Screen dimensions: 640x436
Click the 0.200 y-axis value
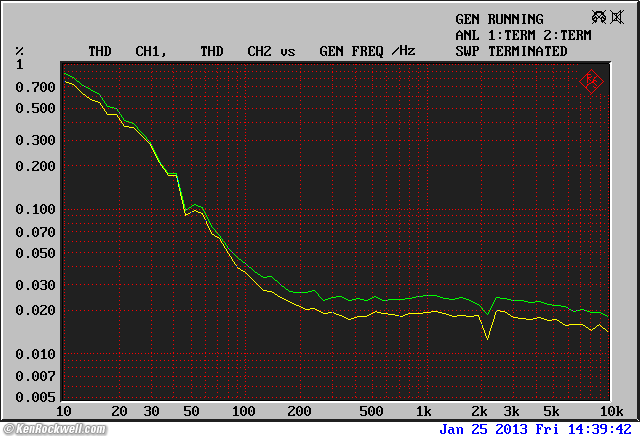(x=35, y=166)
